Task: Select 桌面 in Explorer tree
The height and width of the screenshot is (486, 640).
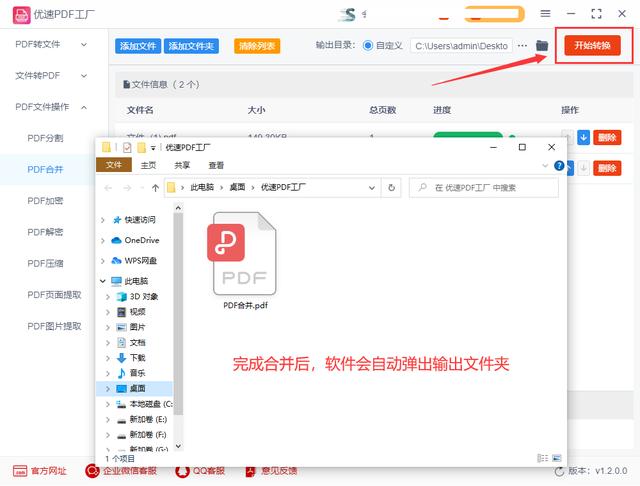Action: [137, 388]
